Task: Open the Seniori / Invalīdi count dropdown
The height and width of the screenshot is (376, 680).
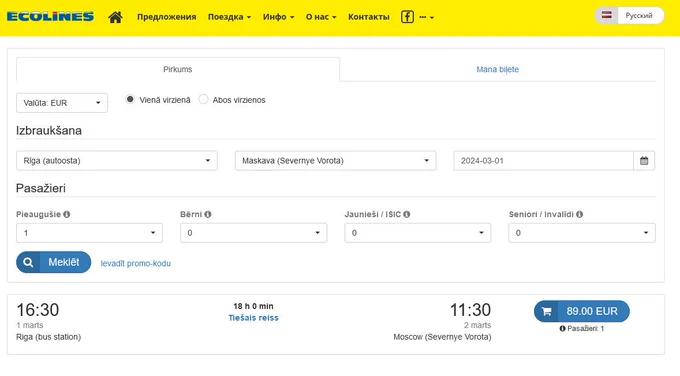Action: tap(582, 233)
